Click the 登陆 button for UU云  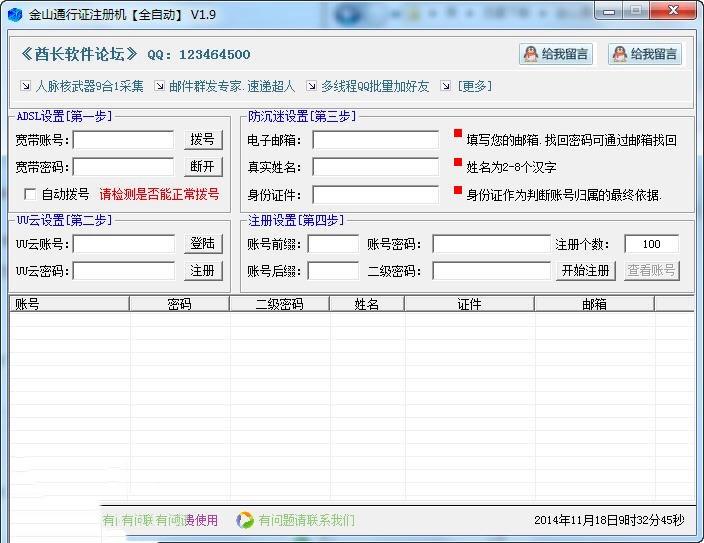pos(203,244)
